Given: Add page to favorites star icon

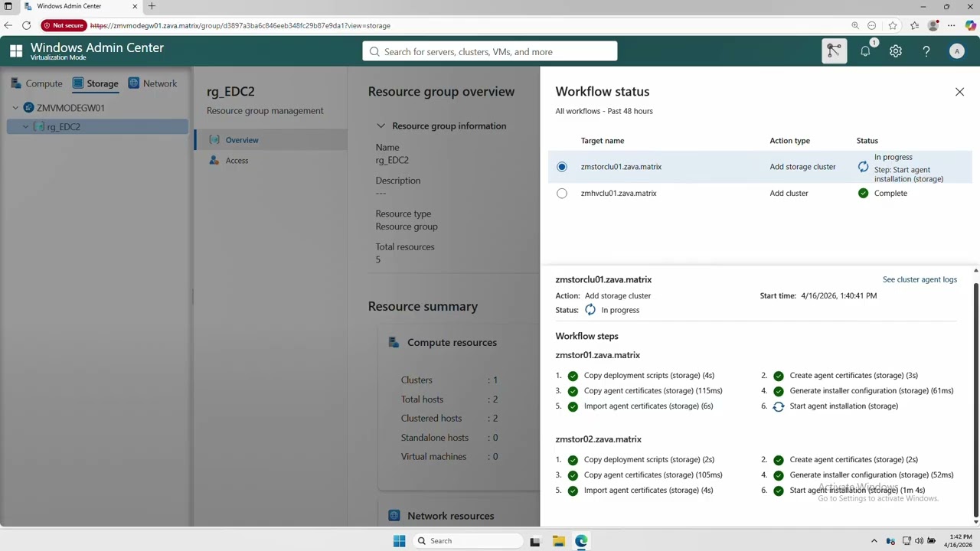Looking at the screenshot, I should pyautogui.click(x=893, y=25).
